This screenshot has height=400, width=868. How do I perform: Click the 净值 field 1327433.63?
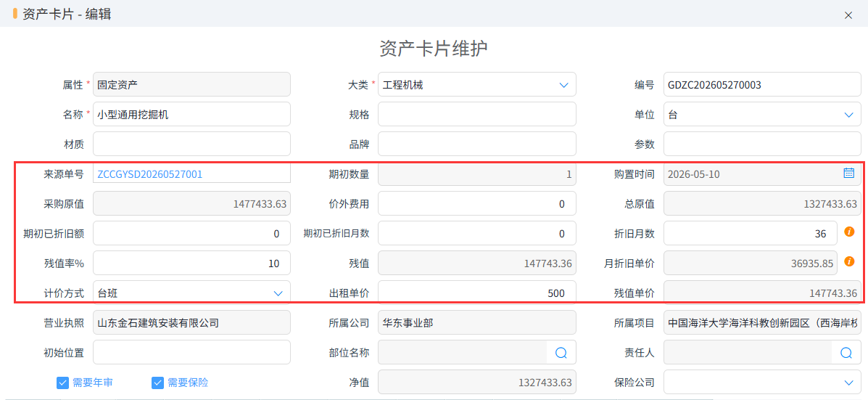pos(477,383)
